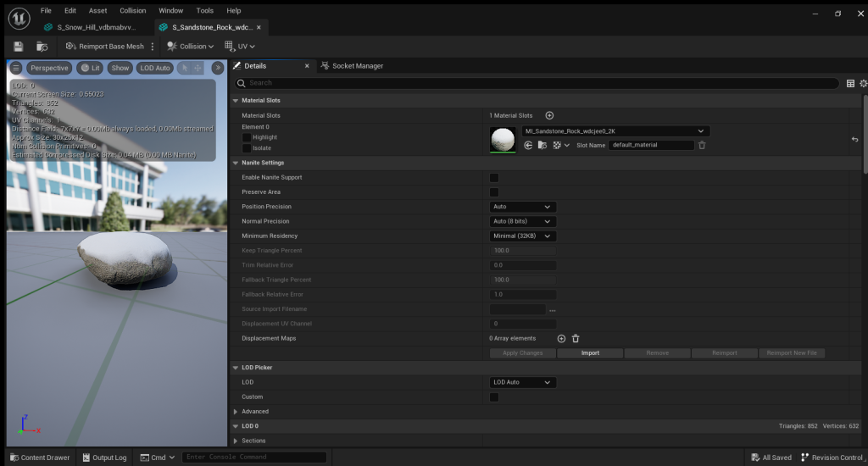Browse to asset in Content Browser icon

(42, 47)
